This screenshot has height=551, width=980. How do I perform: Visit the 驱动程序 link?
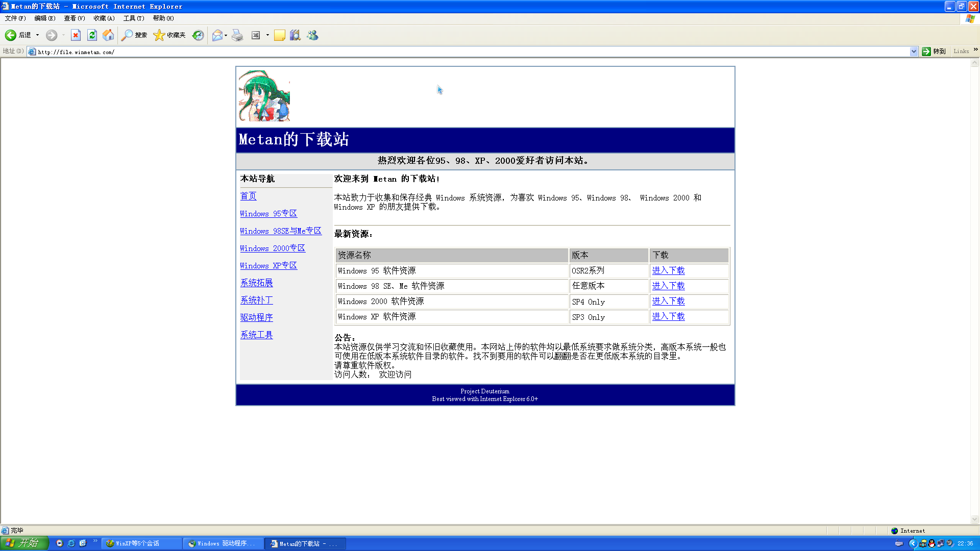pyautogui.click(x=257, y=318)
